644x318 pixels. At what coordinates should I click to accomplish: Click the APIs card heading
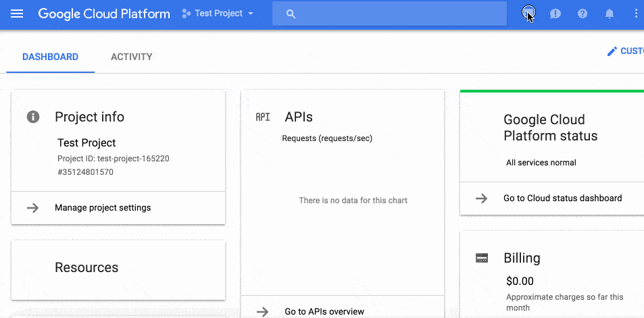click(x=299, y=117)
